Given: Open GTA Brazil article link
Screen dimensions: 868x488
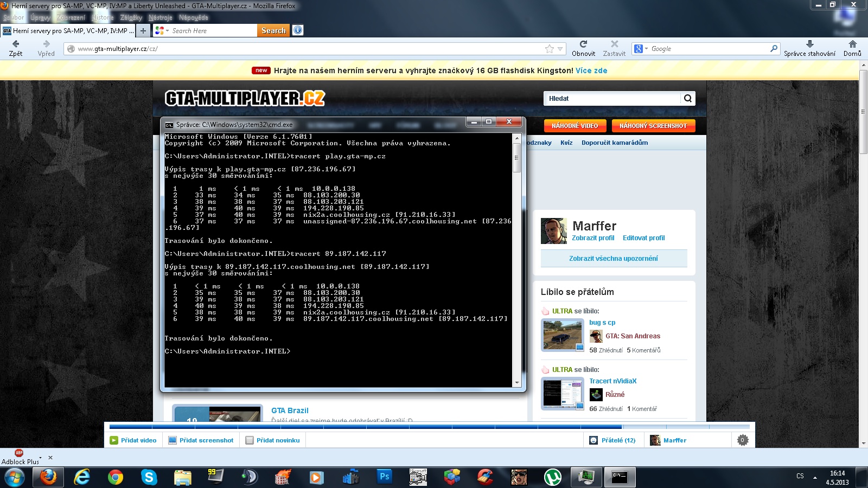Looking at the screenshot, I should [x=290, y=410].
